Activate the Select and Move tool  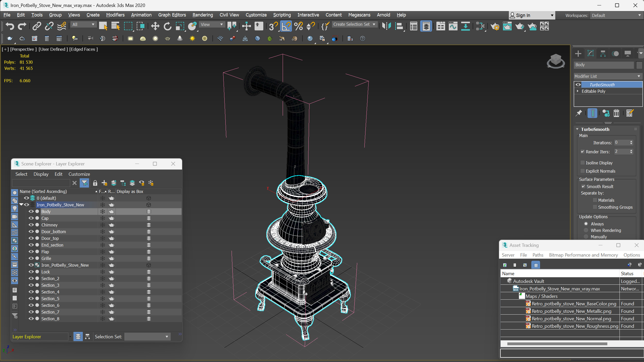pyautogui.click(x=155, y=26)
